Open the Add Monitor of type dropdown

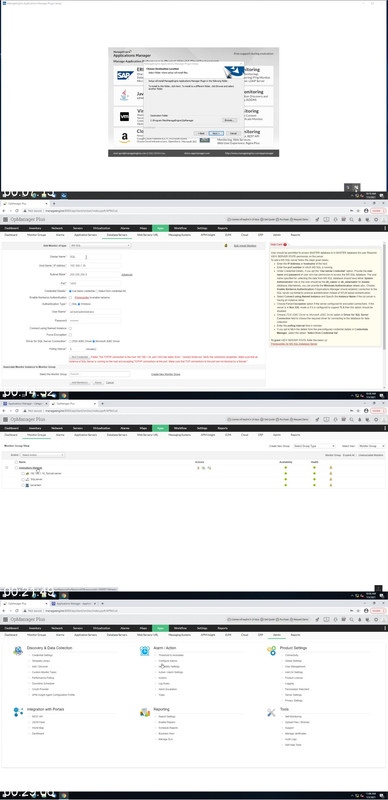click(x=101, y=245)
